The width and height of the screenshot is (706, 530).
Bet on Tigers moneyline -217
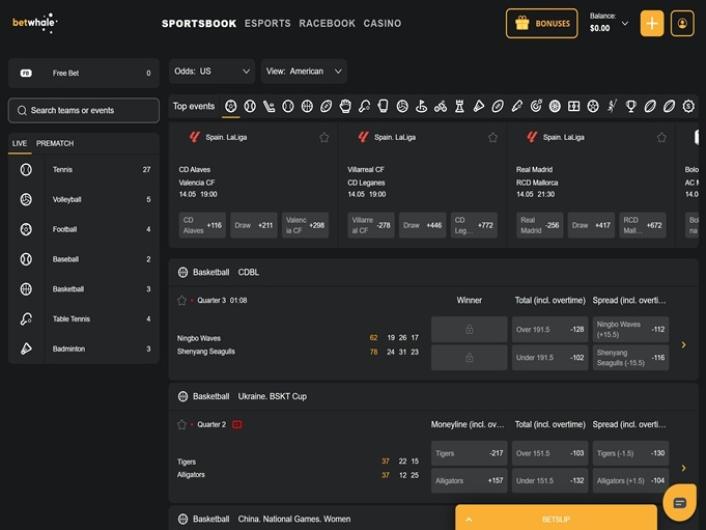469,453
